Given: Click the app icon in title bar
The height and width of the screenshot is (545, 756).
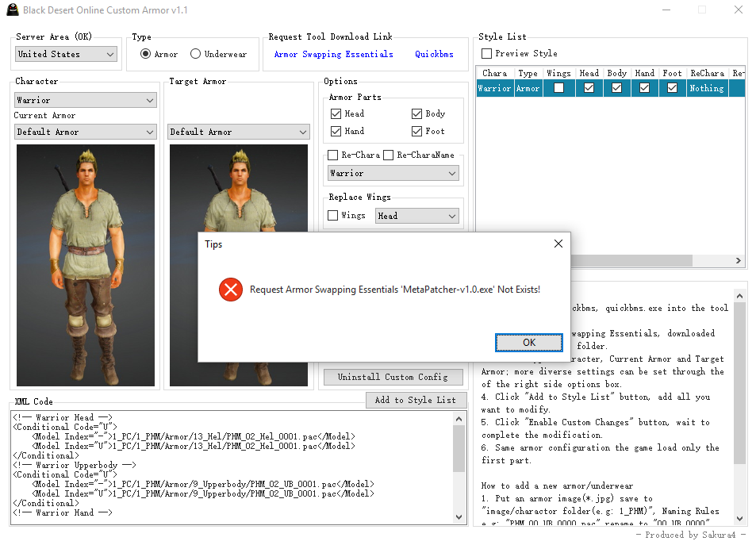Looking at the screenshot, I should pos(11,10).
